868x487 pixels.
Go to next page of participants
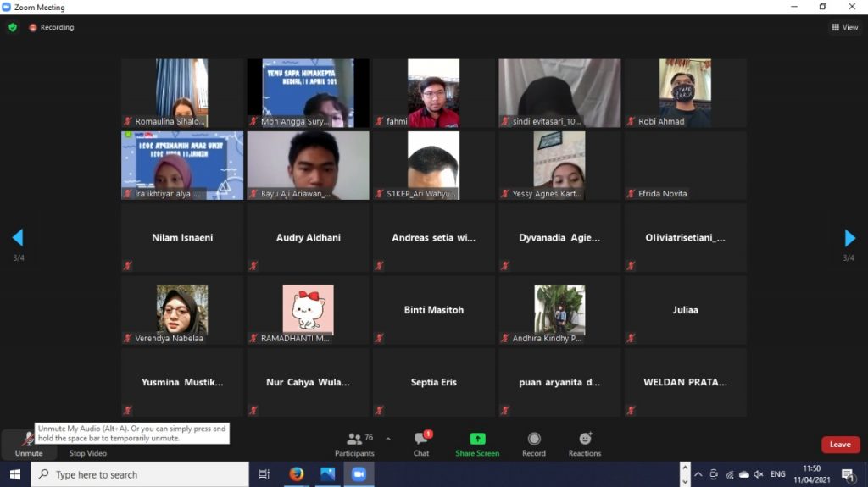849,238
